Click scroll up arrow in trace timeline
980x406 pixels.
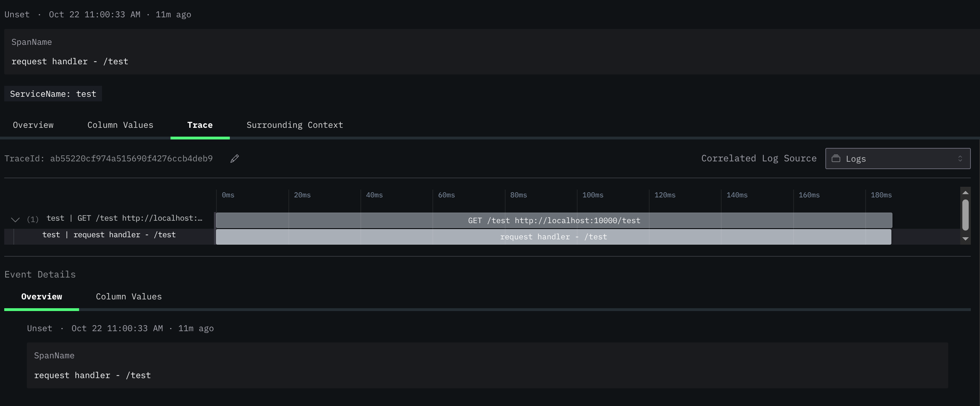point(965,192)
